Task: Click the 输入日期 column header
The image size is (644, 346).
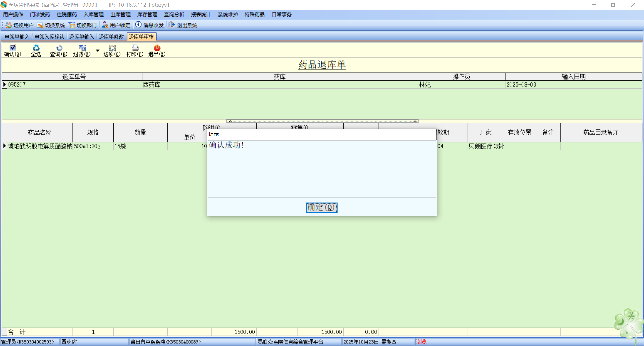Action: (574, 77)
